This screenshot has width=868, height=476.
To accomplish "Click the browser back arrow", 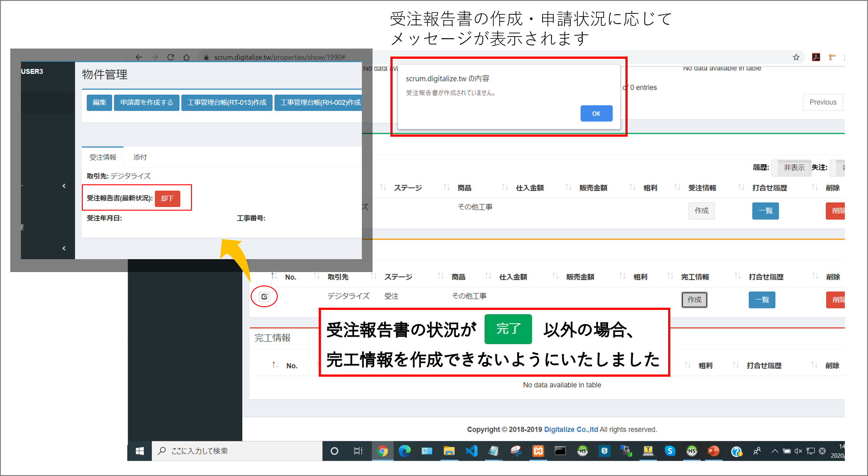I will tap(139, 57).
